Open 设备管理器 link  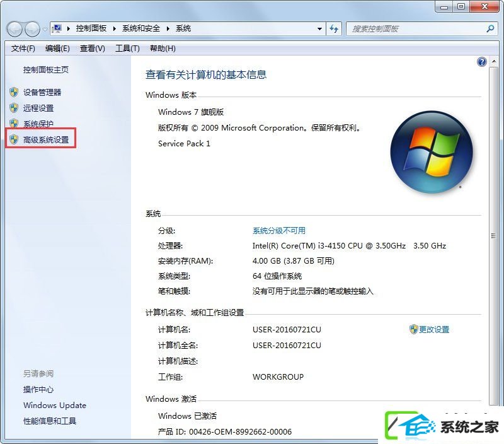click(x=42, y=93)
